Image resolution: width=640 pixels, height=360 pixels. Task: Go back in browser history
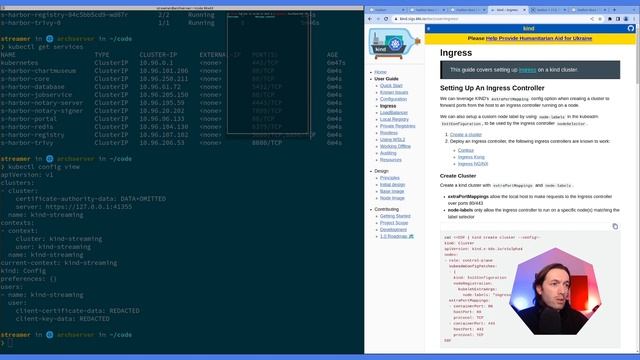coord(370,19)
